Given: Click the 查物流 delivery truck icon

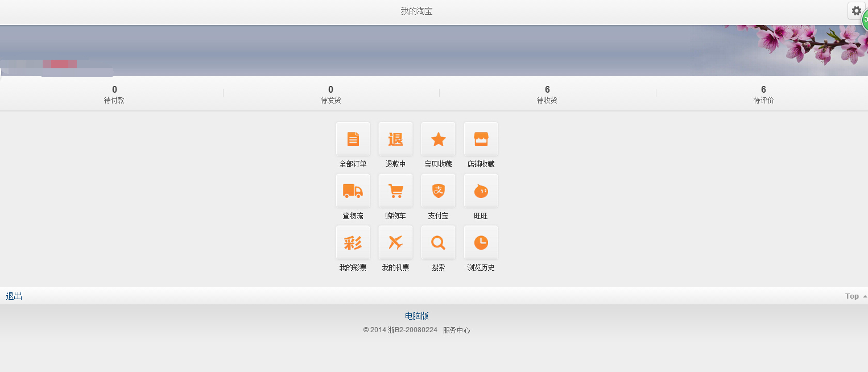Looking at the screenshot, I should tap(353, 191).
